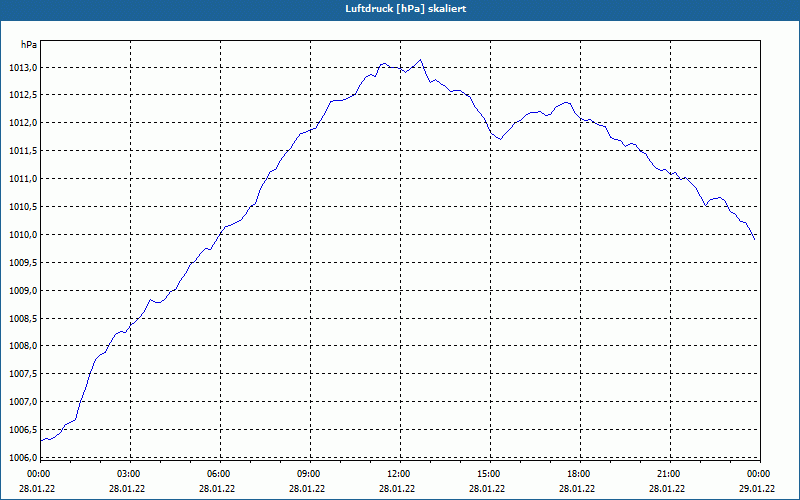Click the 29.01.22 date label
The width and height of the screenshot is (800, 500).
757,489
